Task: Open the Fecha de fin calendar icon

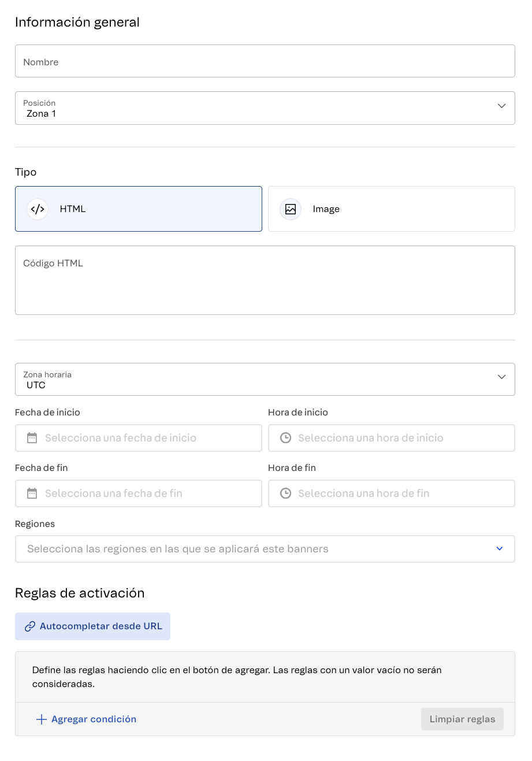Action: (x=32, y=493)
